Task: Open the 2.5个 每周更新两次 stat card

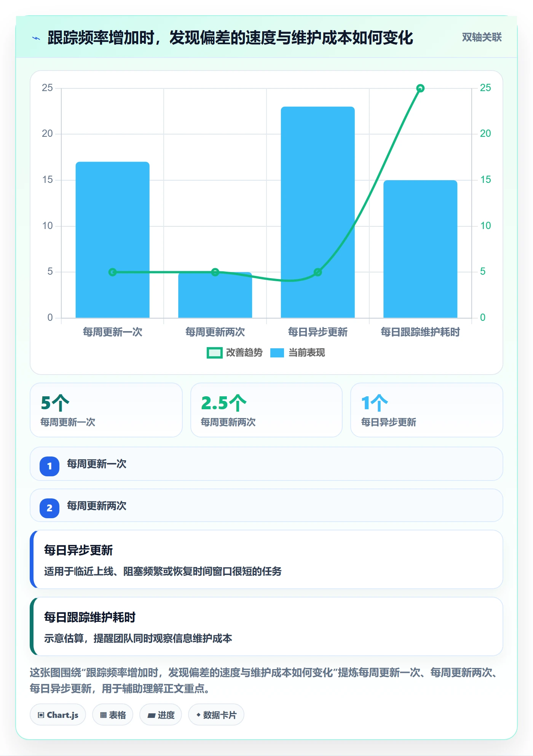Action: pos(266,410)
